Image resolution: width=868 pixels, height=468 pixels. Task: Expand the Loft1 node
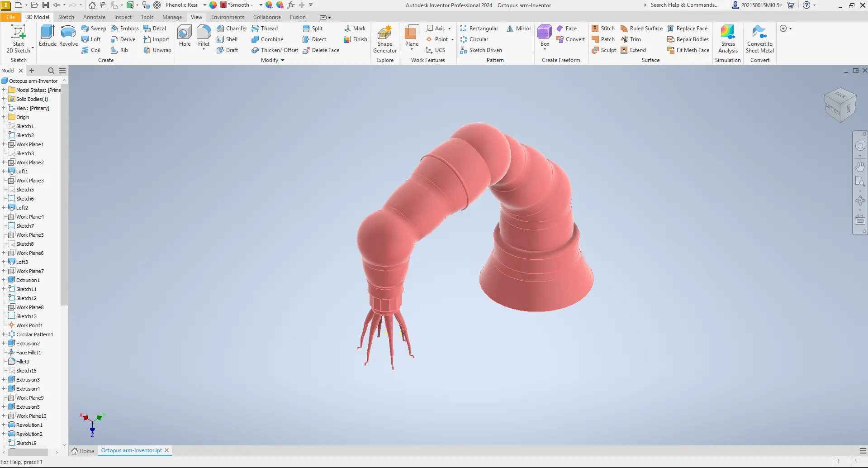click(x=4, y=171)
